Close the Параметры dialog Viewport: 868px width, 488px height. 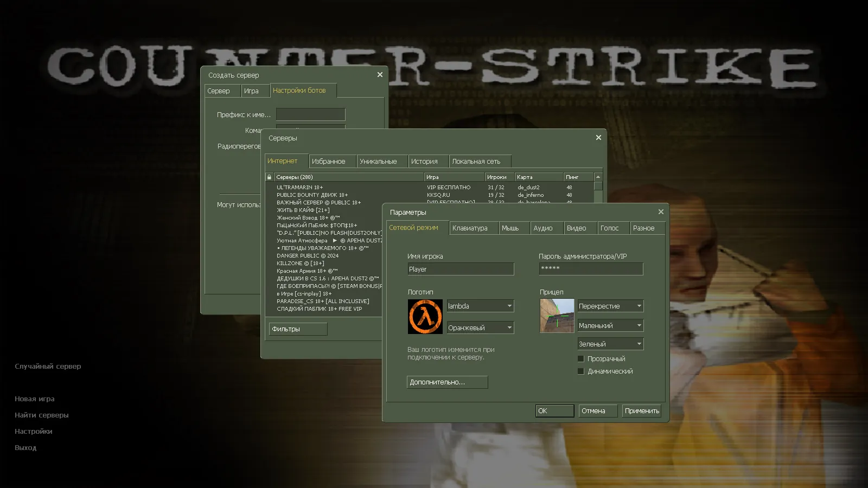(x=661, y=212)
